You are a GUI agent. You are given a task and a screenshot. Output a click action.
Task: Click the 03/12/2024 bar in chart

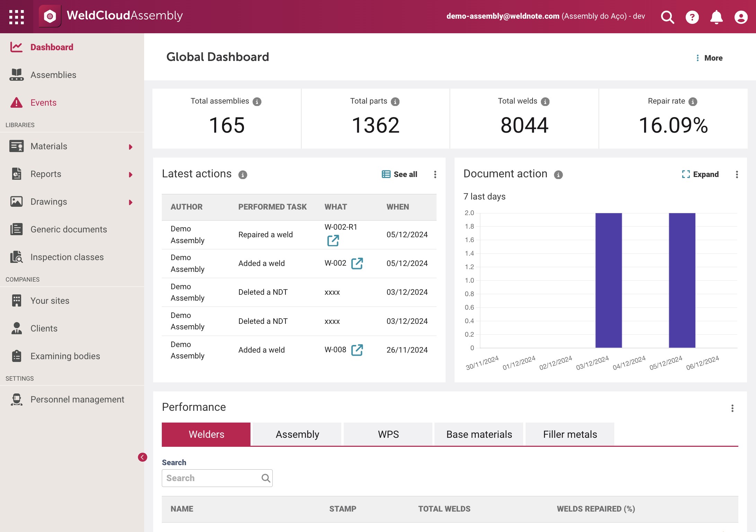coord(608,280)
